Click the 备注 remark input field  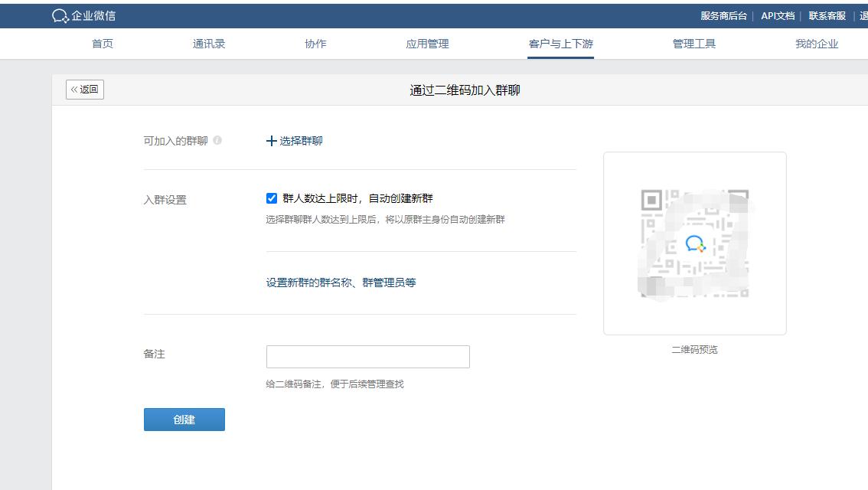click(x=367, y=356)
